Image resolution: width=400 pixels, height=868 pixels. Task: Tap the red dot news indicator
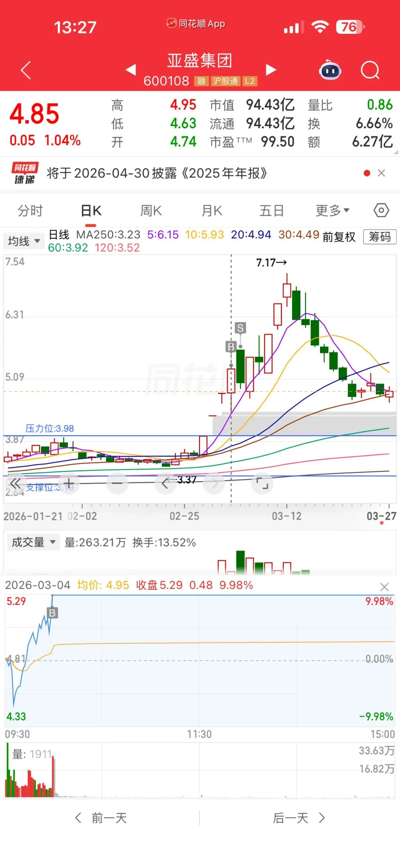point(367,173)
